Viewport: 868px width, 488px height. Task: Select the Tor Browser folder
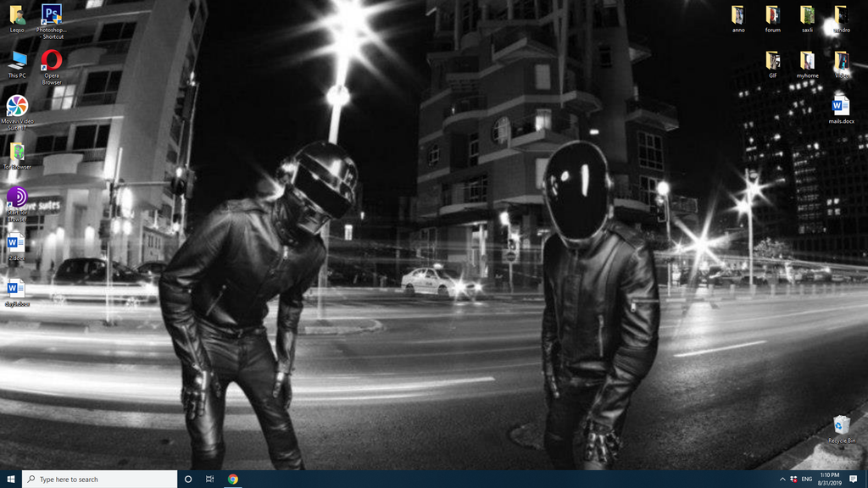(17, 156)
